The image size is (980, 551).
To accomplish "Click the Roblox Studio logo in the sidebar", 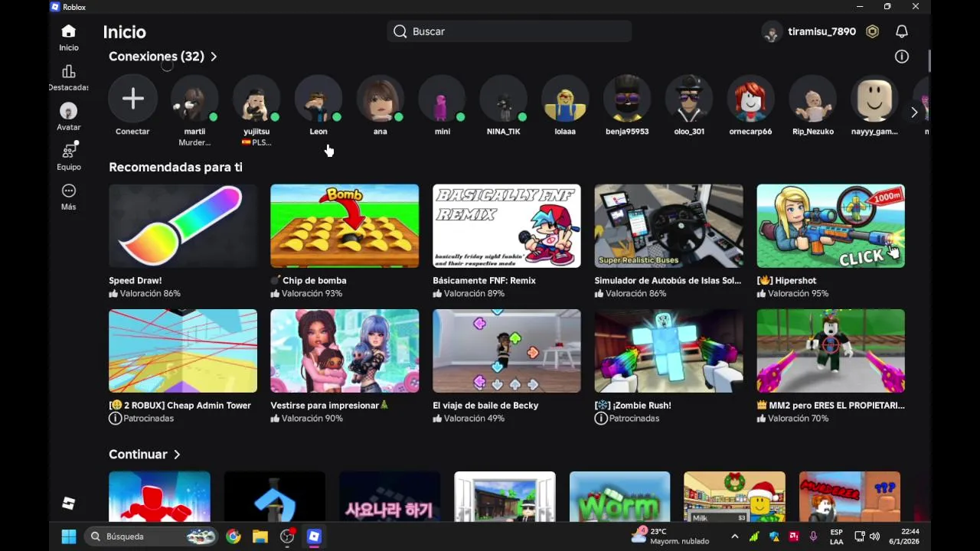I will (69, 503).
